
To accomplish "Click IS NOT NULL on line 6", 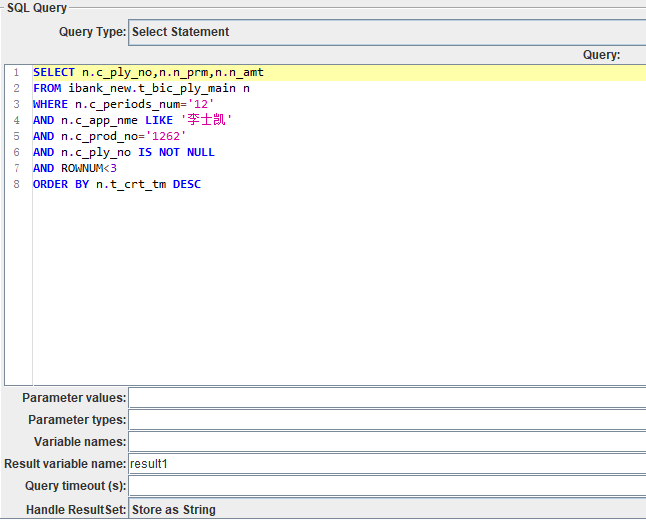I will 176,152.
